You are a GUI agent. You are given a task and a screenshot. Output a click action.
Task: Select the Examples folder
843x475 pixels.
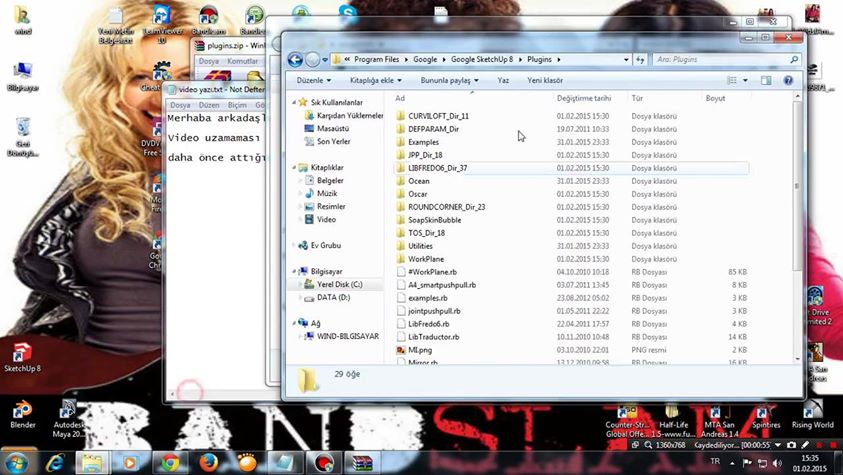point(423,142)
